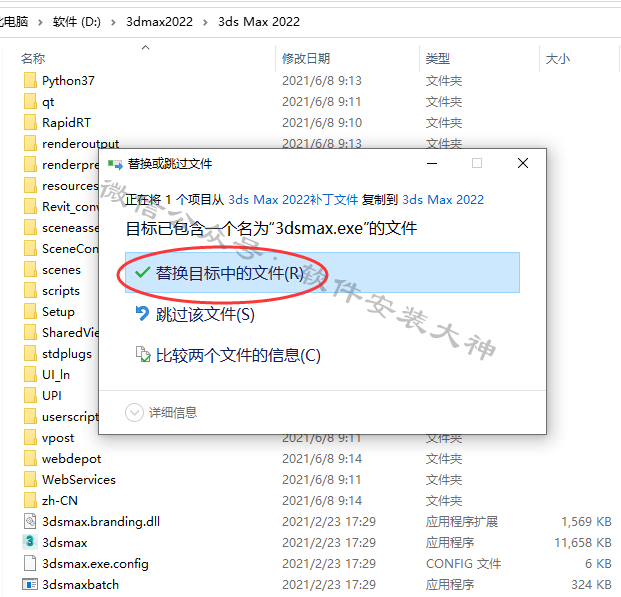Select the Revit_con folder icon
The height and width of the screenshot is (597, 621).
click(x=30, y=206)
